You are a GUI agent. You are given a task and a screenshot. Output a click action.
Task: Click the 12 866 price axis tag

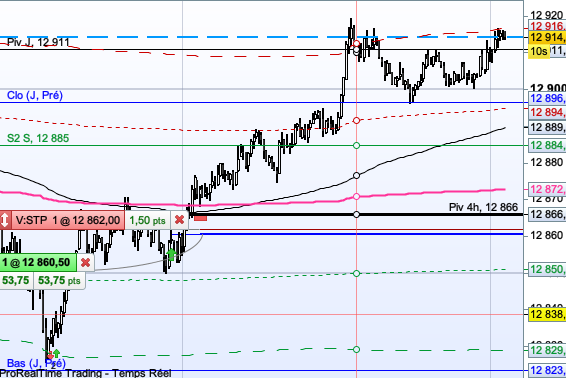(547, 214)
